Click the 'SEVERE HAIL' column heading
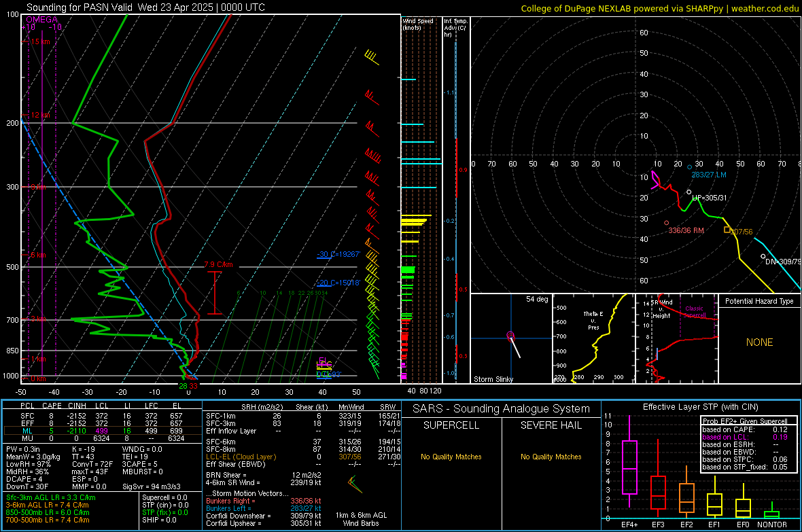This screenshot has width=802, height=532. tap(551, 425)
